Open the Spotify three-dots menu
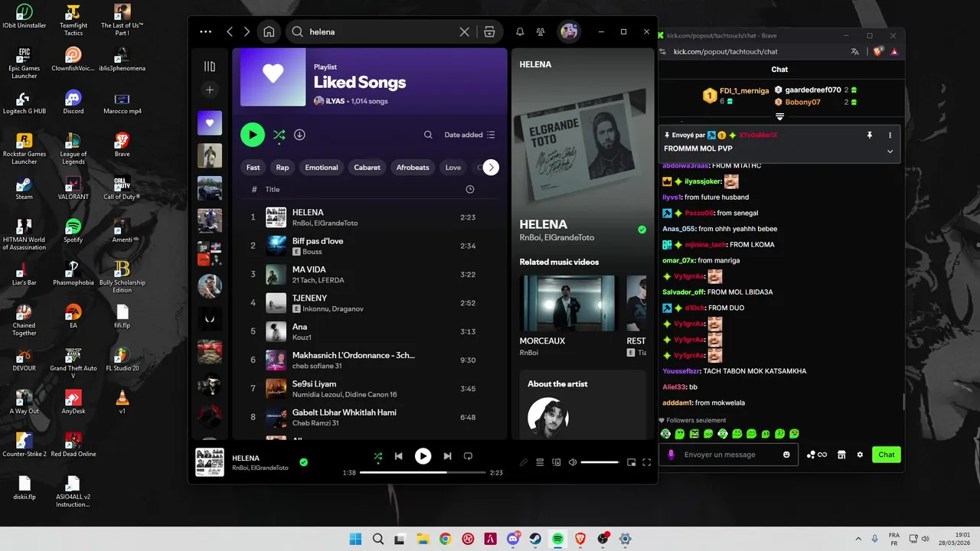Viewport: 980px width, 551px height. coord(205,31)
